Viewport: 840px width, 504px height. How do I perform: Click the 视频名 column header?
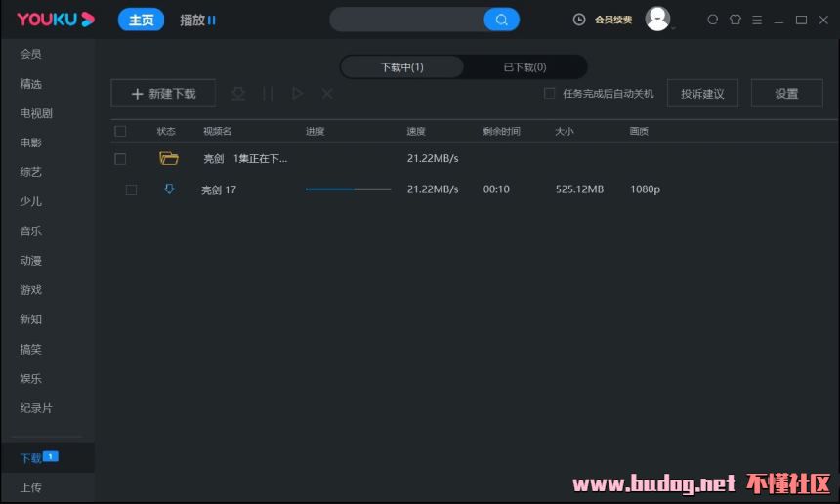(x=217, y=131)
